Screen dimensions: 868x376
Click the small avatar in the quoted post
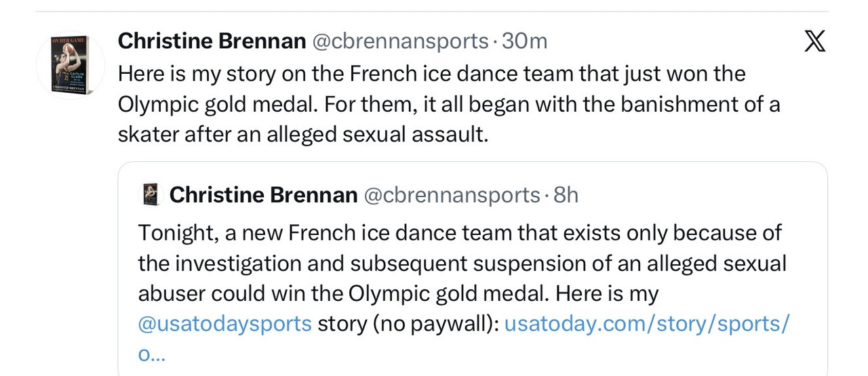151,194
